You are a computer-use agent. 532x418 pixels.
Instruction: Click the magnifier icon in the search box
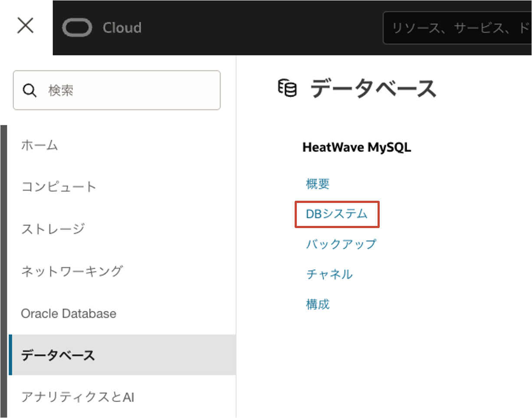tap(29, 90)
